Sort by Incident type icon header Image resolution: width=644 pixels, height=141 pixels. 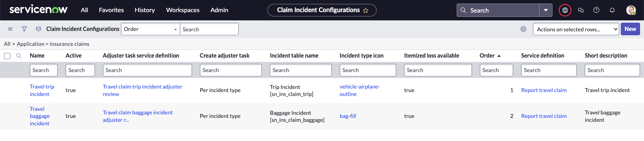click(x=362, y=56)
